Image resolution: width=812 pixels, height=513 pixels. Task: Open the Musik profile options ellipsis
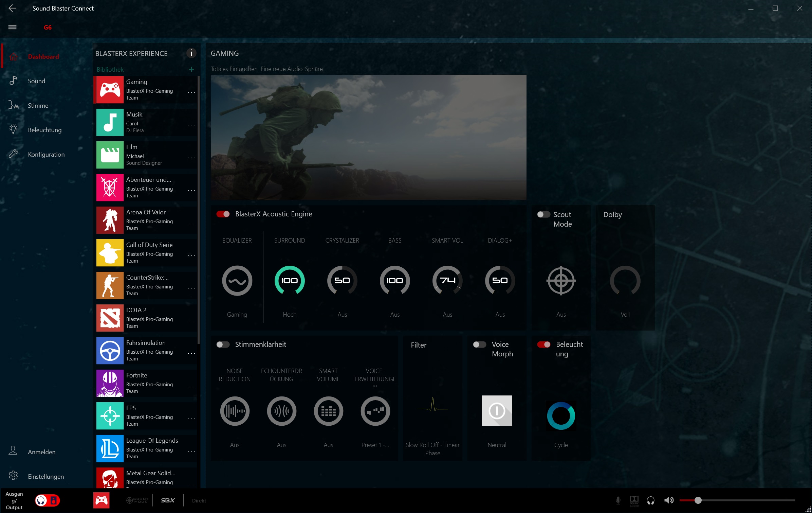coord(191,125)
